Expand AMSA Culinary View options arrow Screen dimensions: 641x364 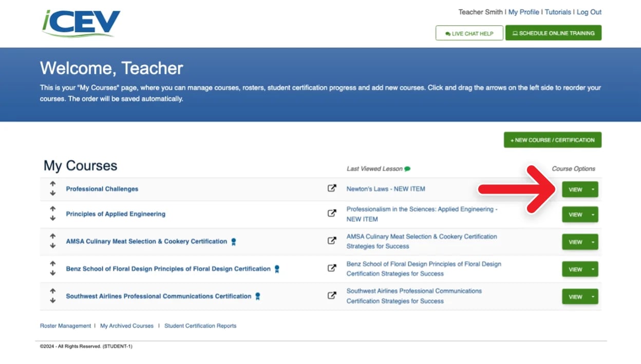(x=593, y=242)
